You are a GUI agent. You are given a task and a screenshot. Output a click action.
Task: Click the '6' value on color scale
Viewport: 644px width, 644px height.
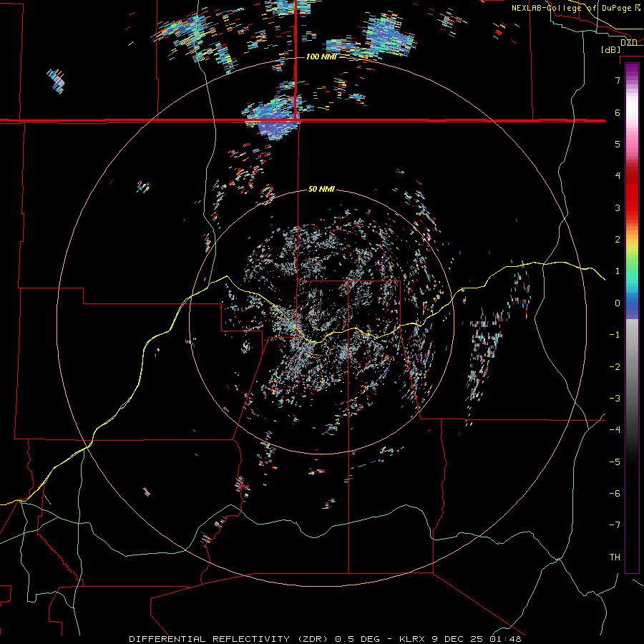[x=618, y=112]
